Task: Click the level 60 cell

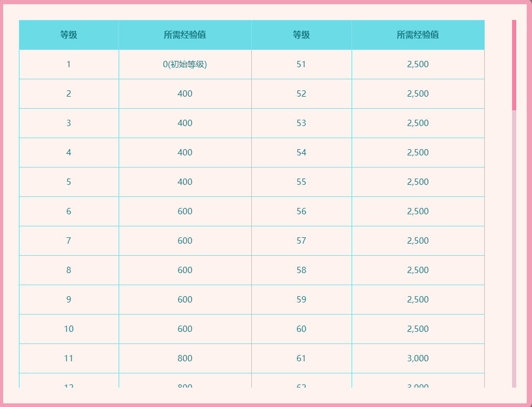Action: point(301,329)
